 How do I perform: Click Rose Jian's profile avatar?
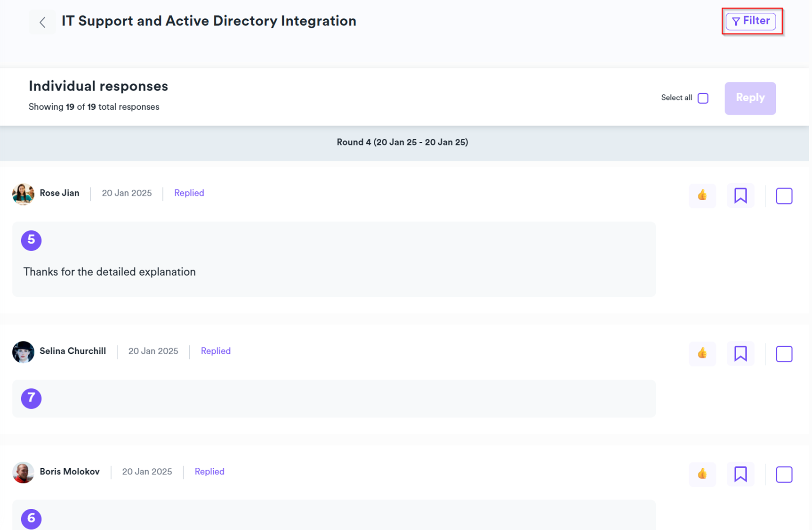pos(23,194)
